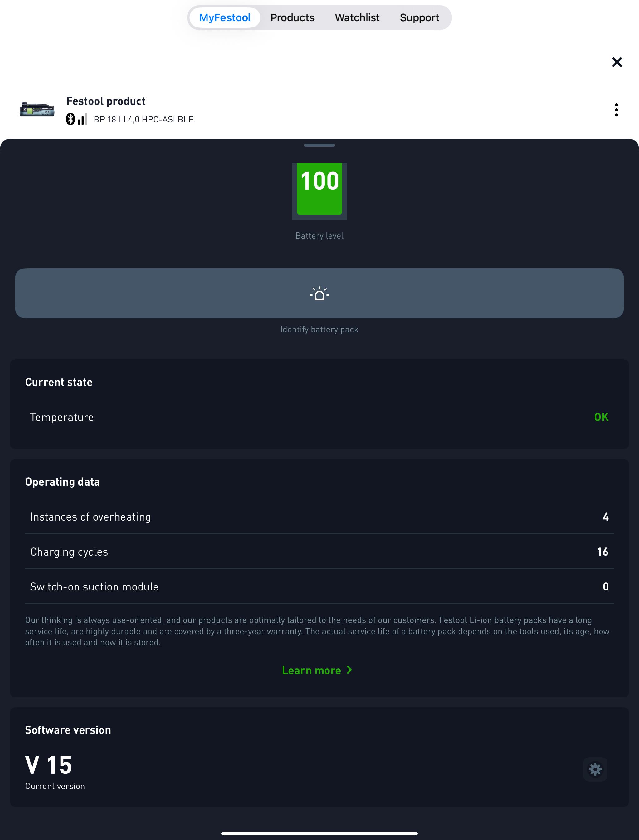Image resolution: width=639 pixels, height=840 pixels.
Task: Tap the Identify battery pack alarm light button
Action: click(319, 293)
